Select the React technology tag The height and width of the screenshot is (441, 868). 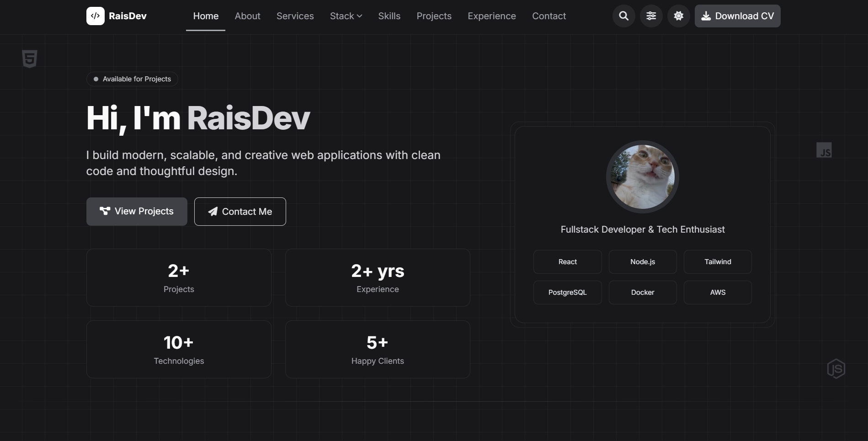567,261
